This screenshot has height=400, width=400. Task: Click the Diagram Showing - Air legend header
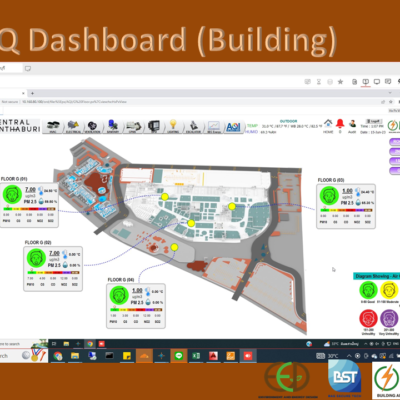pyautogui.click(x=377, y=276)
